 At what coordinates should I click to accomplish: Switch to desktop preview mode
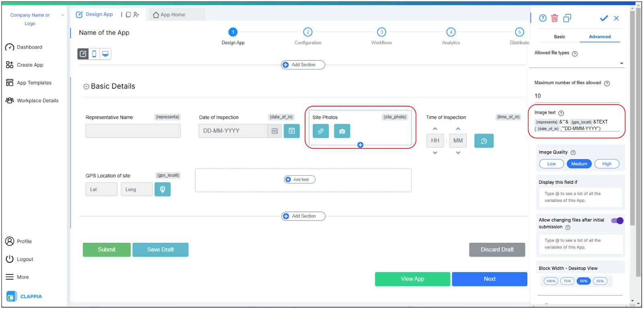105,54
